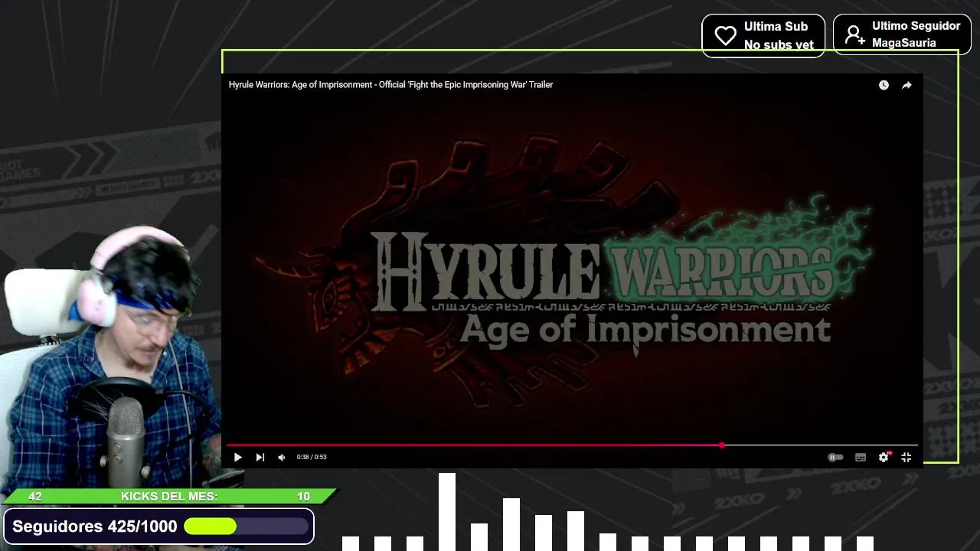Mute the video player volume
Screen dimensions: 980x551
coord(281,457)
